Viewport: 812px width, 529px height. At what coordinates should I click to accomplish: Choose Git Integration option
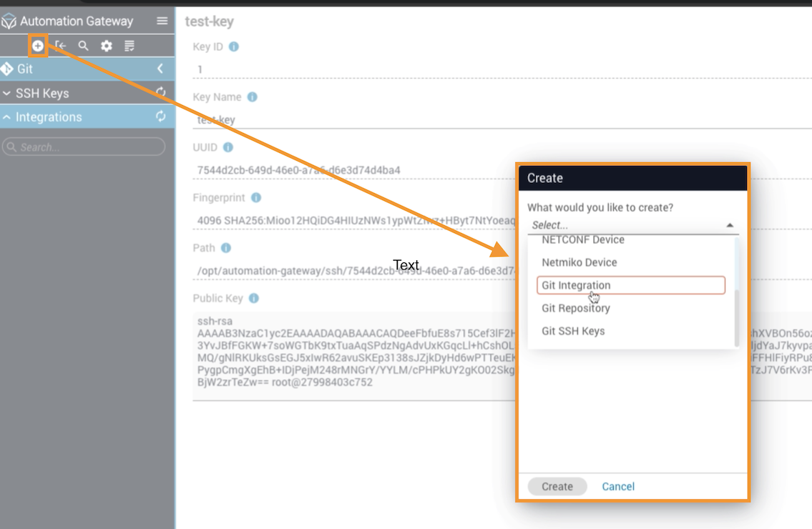click(631, 285)
